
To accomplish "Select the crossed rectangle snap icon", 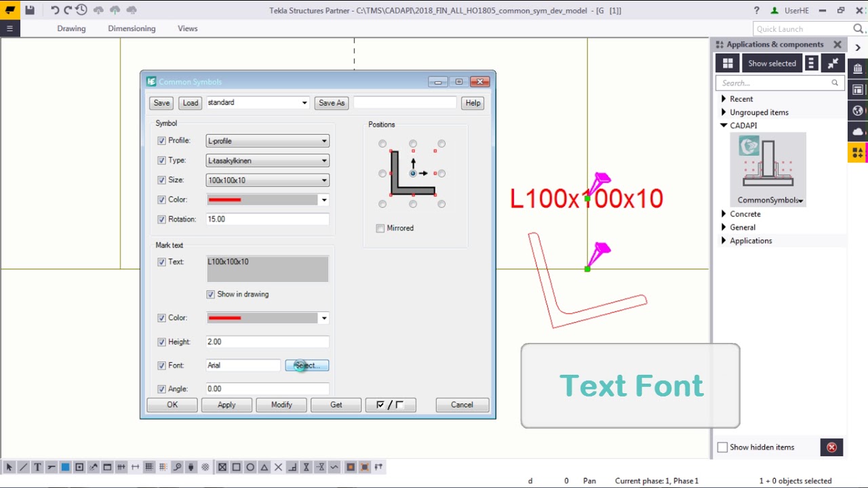I will [x=222, y=467].
